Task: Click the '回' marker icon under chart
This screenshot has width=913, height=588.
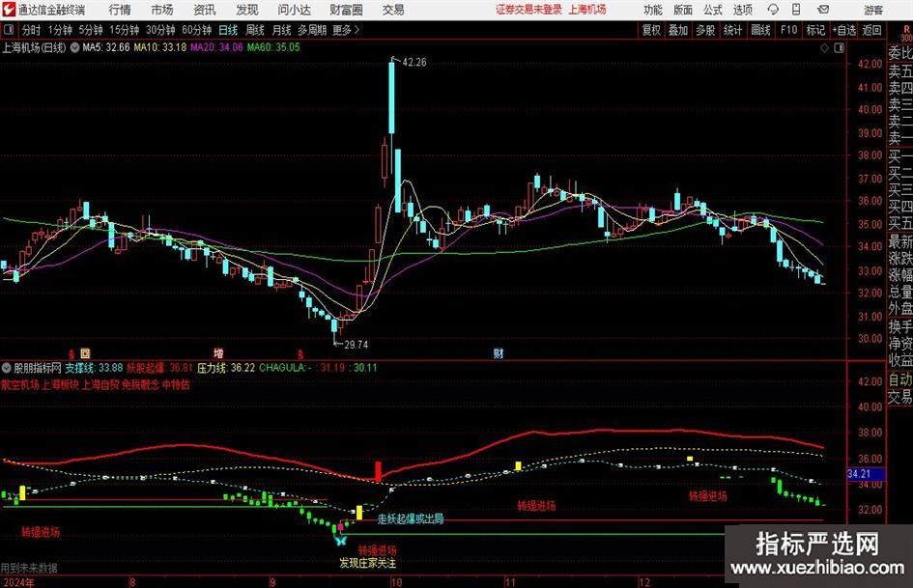Action: 85,352
